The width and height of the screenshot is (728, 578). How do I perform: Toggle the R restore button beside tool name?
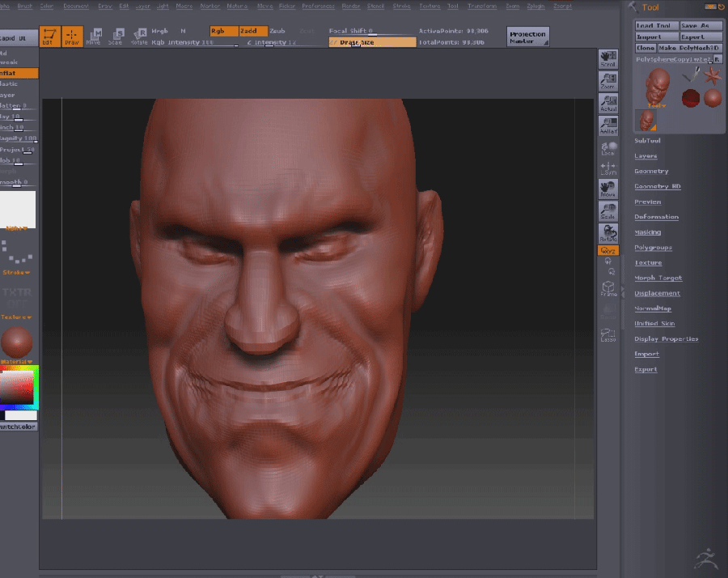(x=717, y=59)
